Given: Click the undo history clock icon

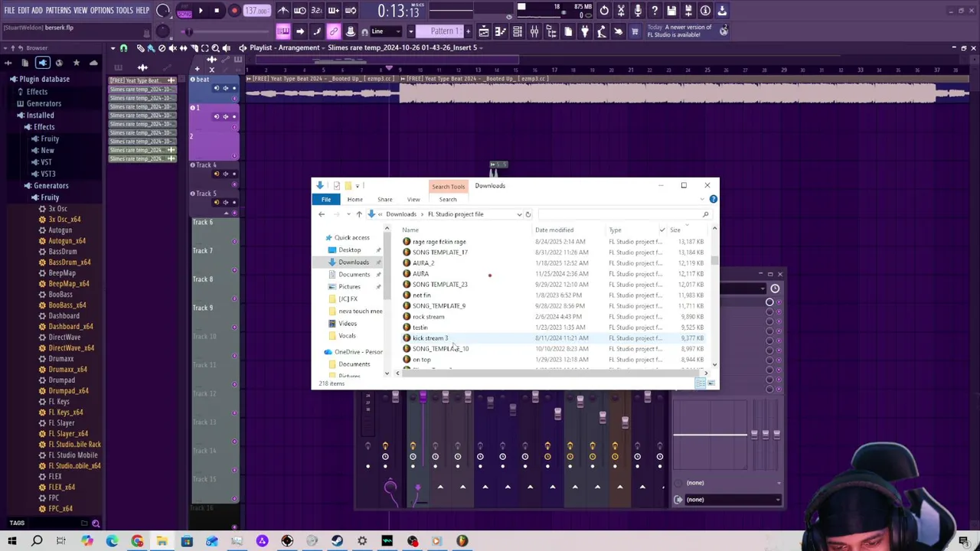Looking at the screenshot, I should click(604, 11).
